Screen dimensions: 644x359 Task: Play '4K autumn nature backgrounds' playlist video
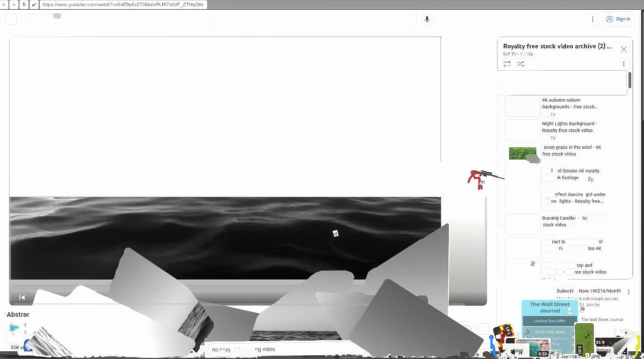point(570,103)
